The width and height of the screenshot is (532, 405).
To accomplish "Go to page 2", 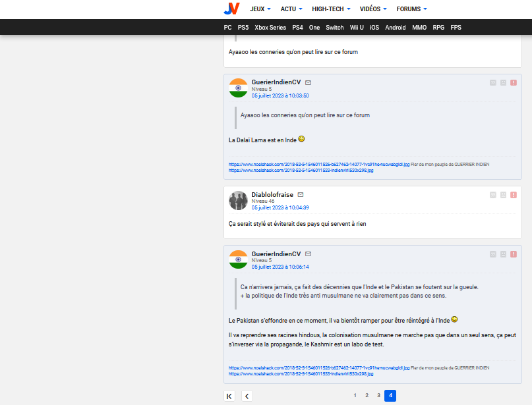I will pyautogui.click(x=367, y=395).
